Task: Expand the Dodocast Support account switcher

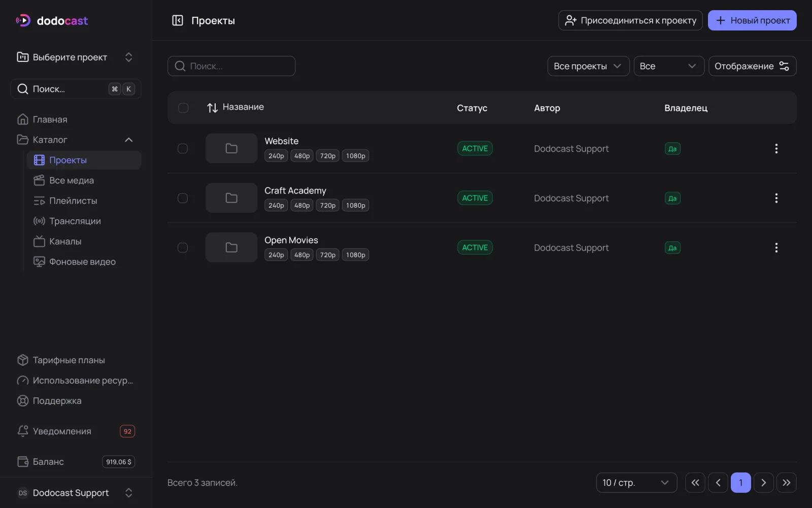Action: tap(76, 493)
